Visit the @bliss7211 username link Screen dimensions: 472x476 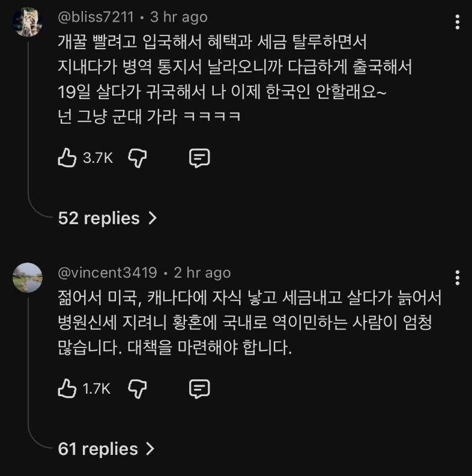click(x=95, y=18)
